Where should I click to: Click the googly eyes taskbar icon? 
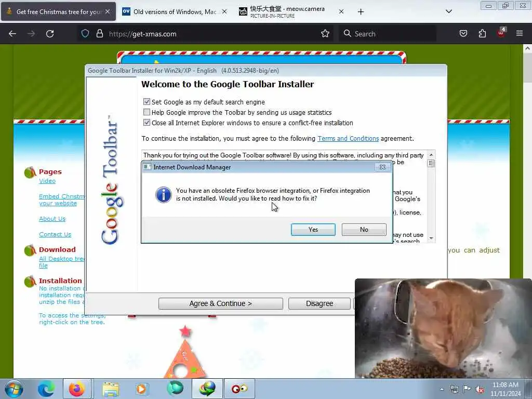(240, 389)
